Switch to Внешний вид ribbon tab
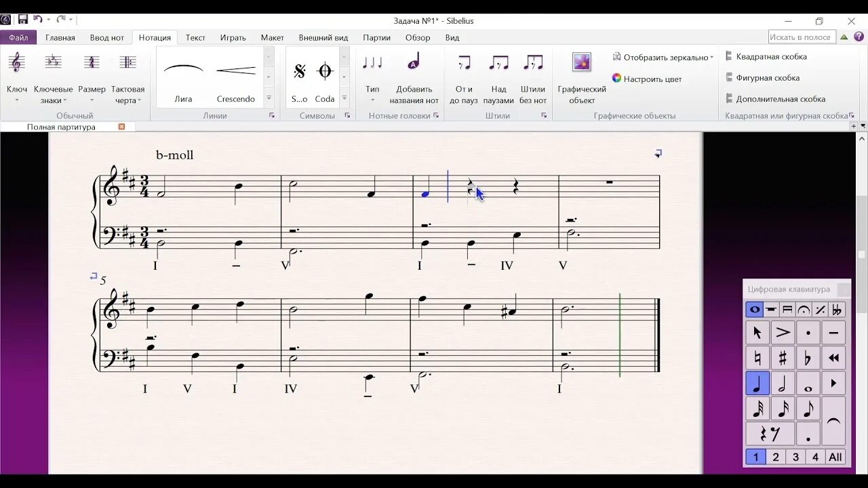The width and height of the screenshot is (868, 488). click(323, 37)
